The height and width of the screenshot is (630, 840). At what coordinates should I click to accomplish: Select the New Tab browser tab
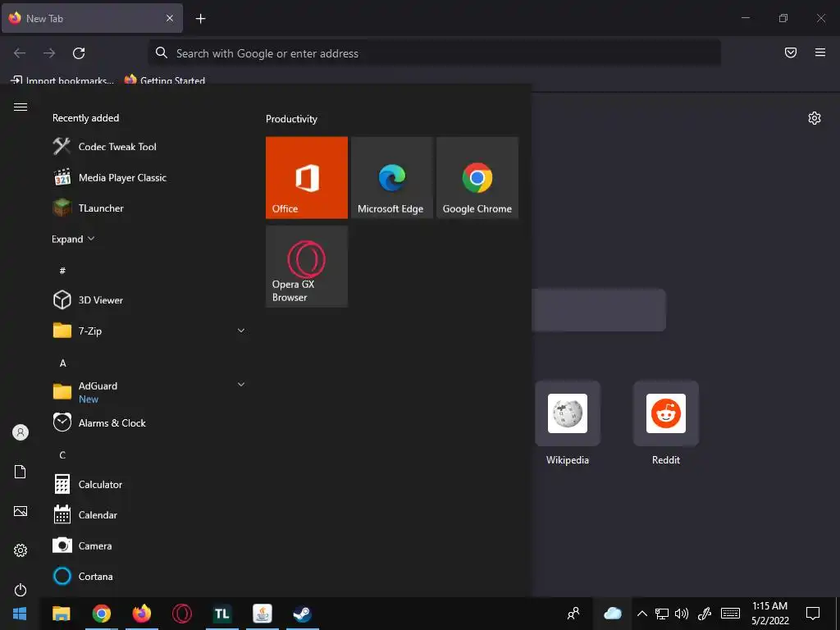(92, 18)
